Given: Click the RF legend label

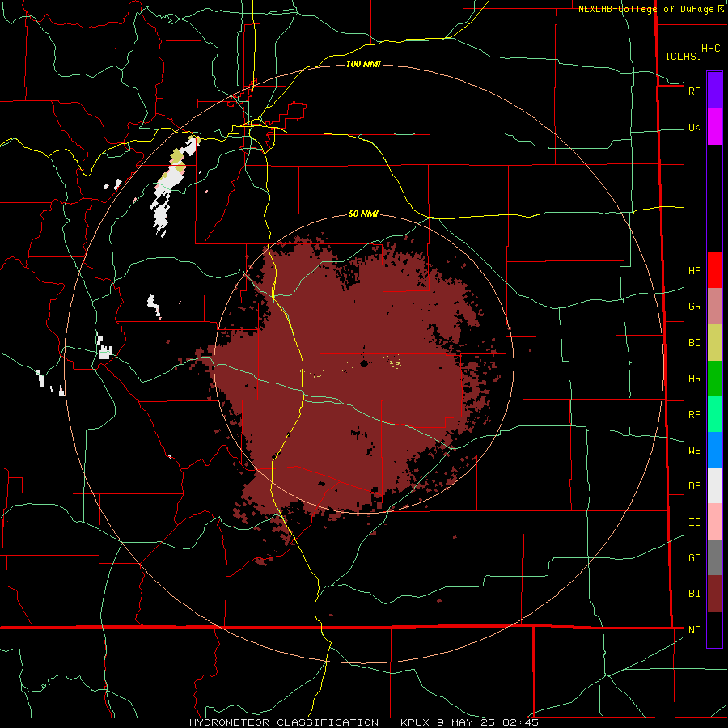Looking at the screenshot, I should [694, 91].
